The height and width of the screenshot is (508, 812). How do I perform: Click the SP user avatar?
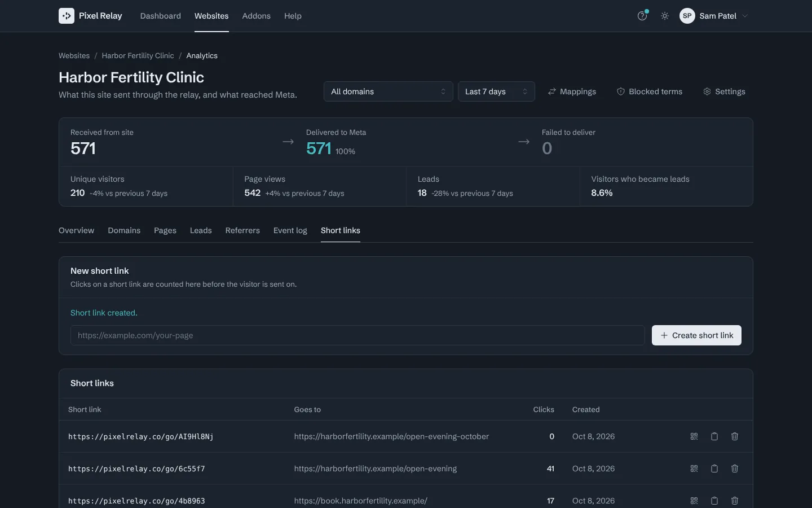tap(687, 16)
